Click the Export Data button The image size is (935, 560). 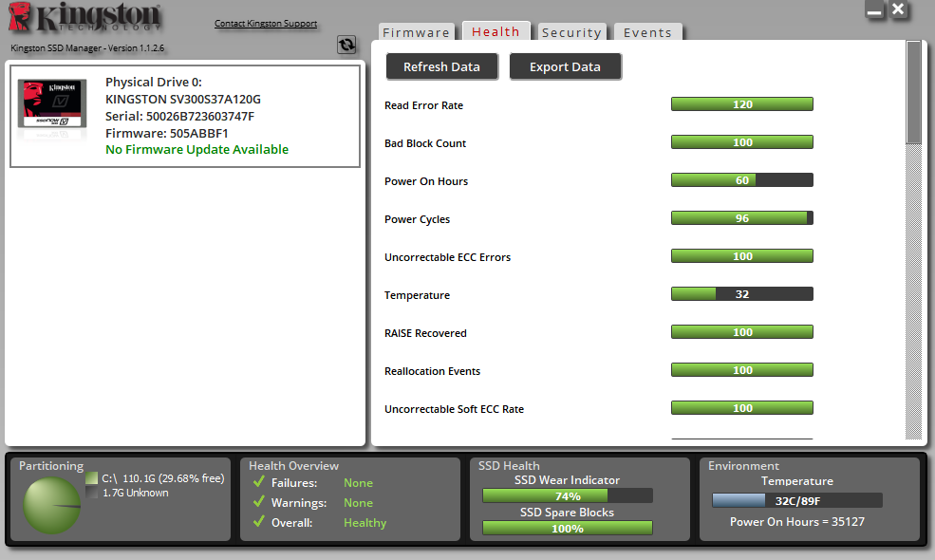(x=566, y=66)
